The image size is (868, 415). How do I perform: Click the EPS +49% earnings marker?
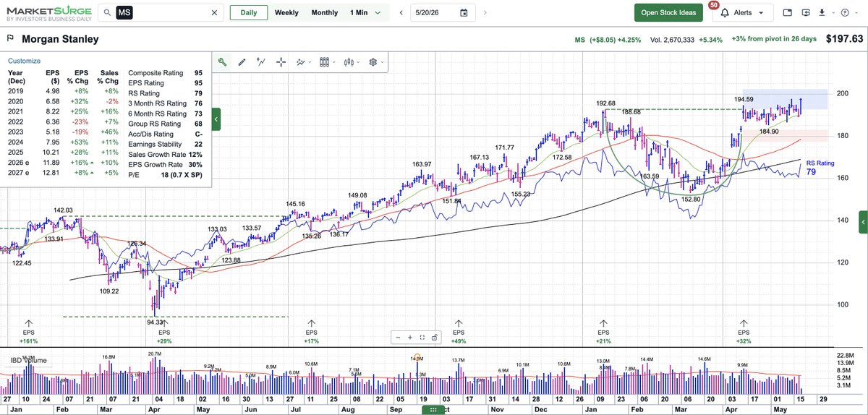458,331
